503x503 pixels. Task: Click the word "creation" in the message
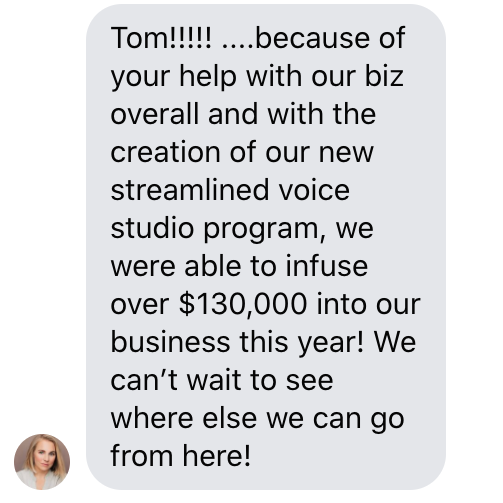165,152
